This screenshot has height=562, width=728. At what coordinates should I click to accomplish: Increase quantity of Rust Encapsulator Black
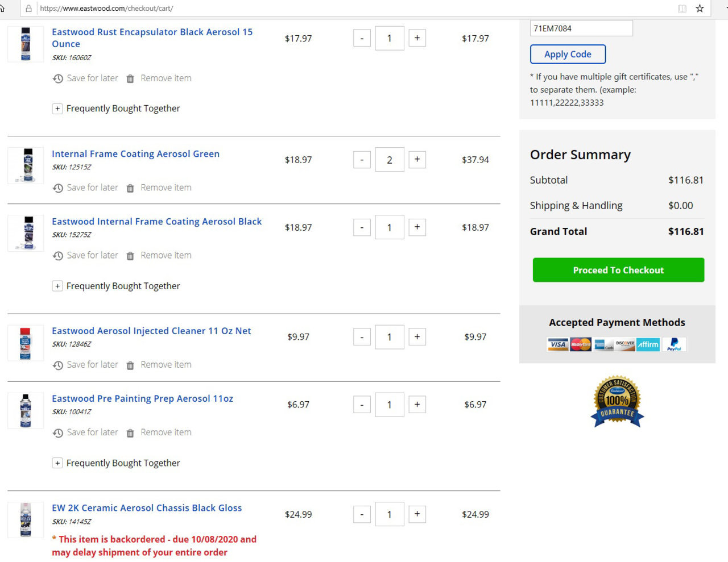point(417,38)
